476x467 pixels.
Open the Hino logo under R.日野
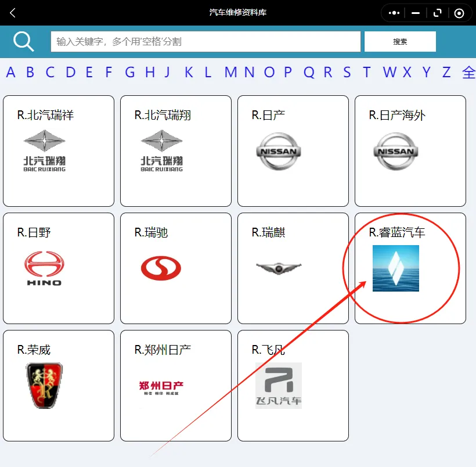(44, 268)
